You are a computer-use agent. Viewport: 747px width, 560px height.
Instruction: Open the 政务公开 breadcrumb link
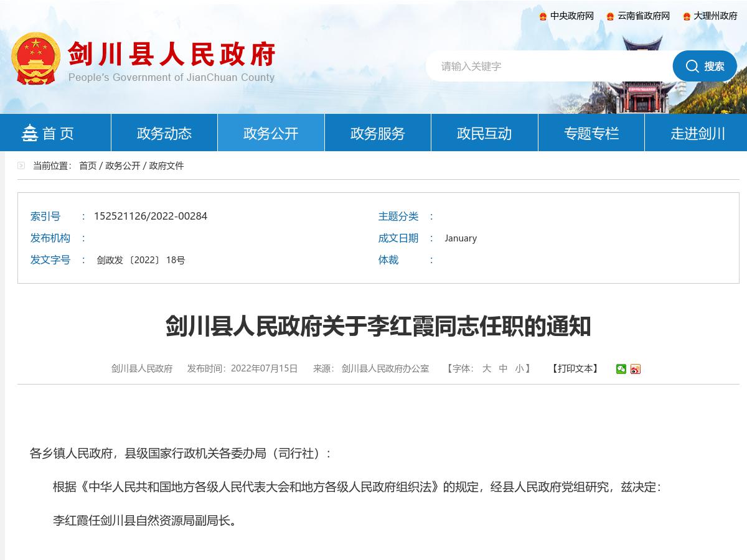pyautogui.click(x=125, y=166)
